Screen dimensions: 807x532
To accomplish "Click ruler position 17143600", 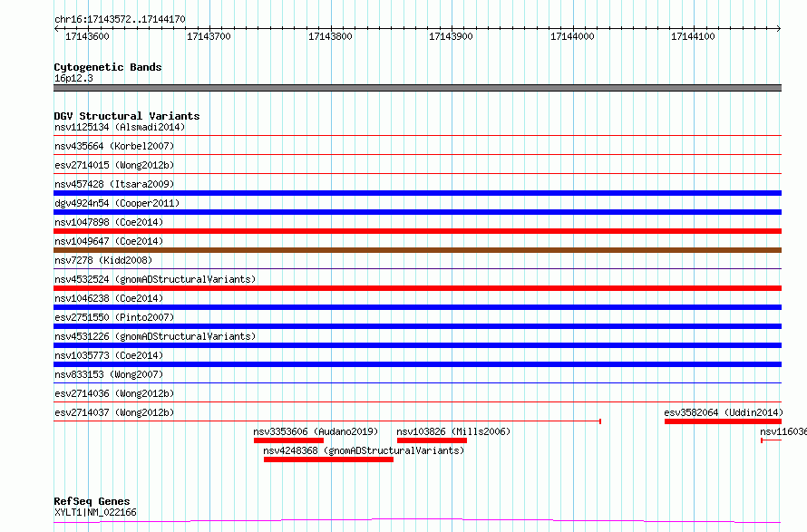I will (87, 36).
